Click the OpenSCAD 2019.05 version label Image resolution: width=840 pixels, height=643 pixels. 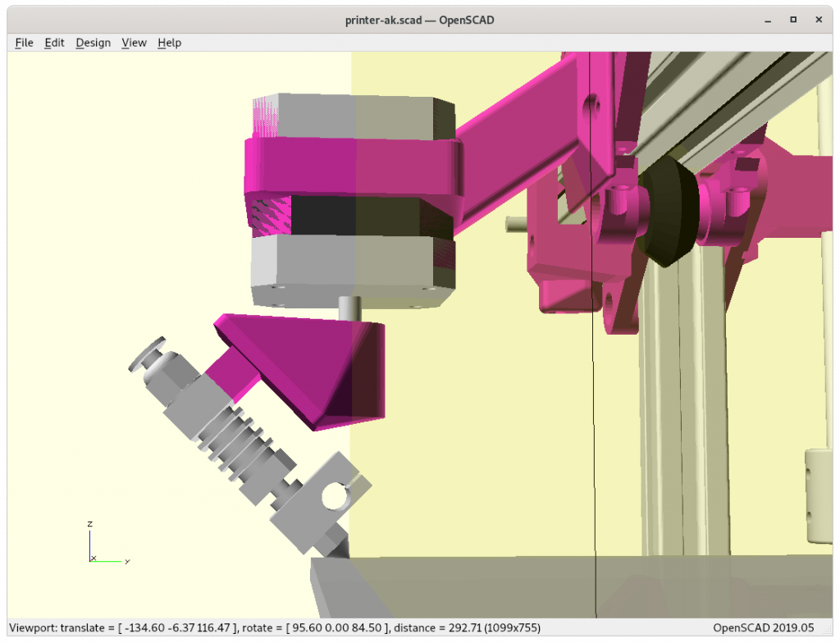[x=764, y=628]
